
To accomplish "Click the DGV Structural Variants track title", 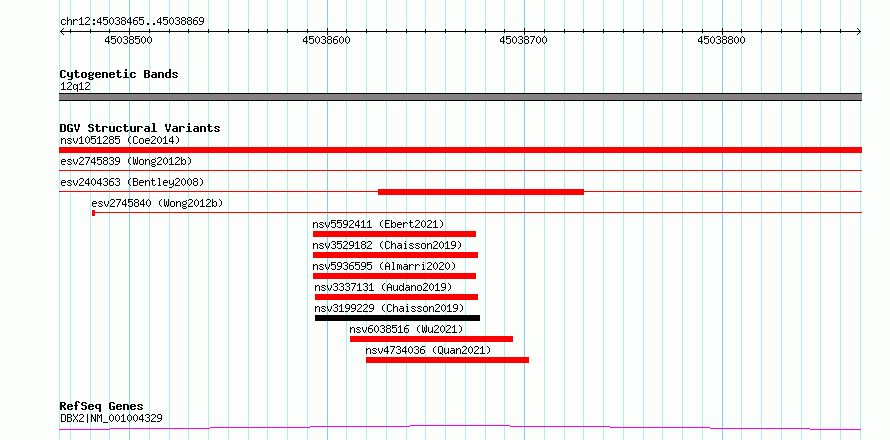I will (140, 128).
